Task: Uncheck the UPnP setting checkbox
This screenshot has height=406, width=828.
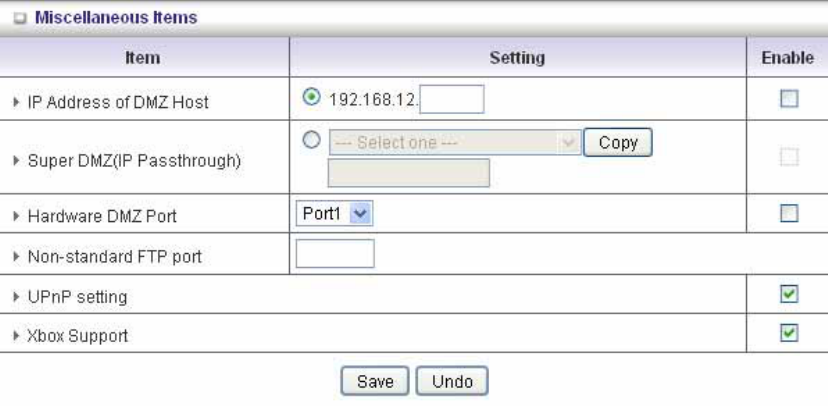Action: (x=787, y=295)
